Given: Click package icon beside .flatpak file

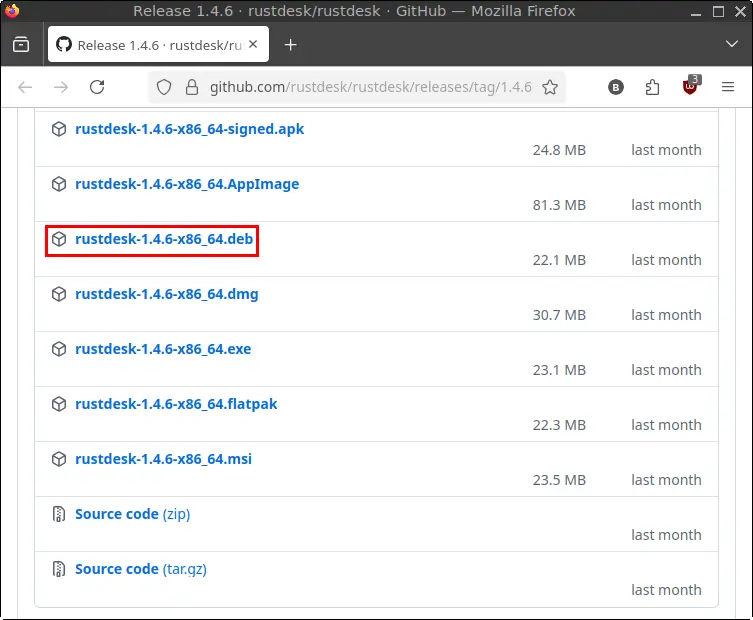Looking at the screenshot, I should (59, 404).
